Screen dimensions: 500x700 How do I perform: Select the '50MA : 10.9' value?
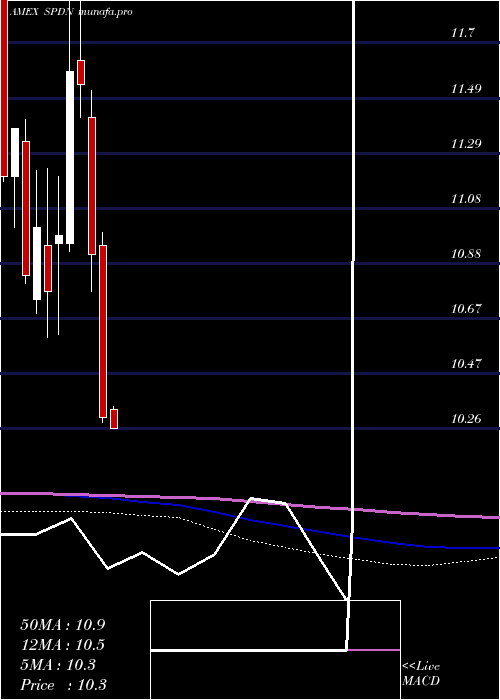62,625
